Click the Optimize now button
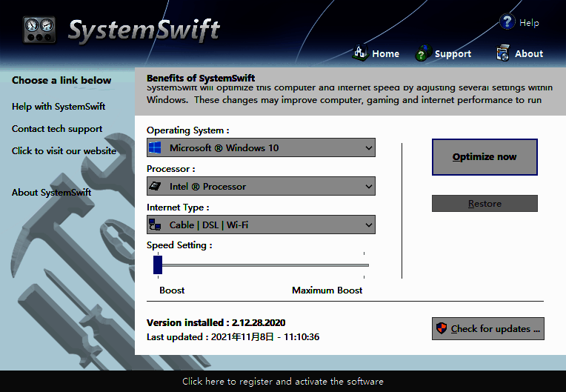Image resolution: width=566 pixels, height=392 pixels. (x=485, y=157)
